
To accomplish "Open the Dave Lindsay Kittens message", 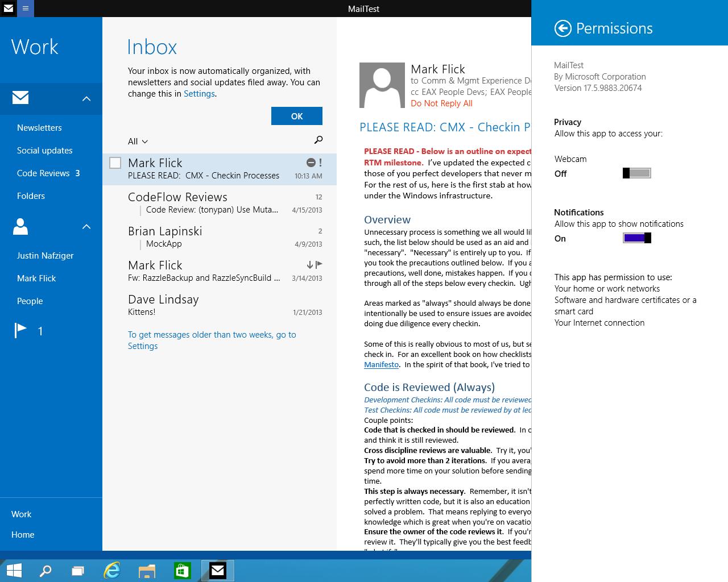I will click(220, 305).
